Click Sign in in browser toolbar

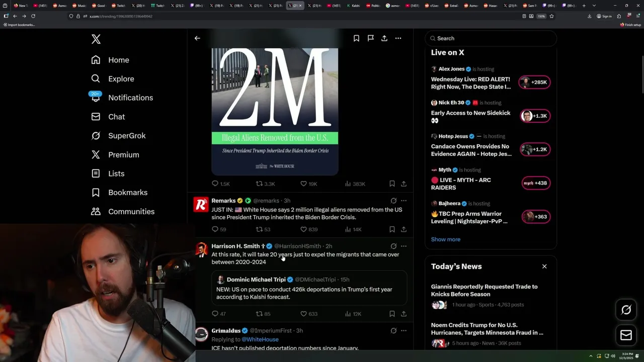click(604, 16)
